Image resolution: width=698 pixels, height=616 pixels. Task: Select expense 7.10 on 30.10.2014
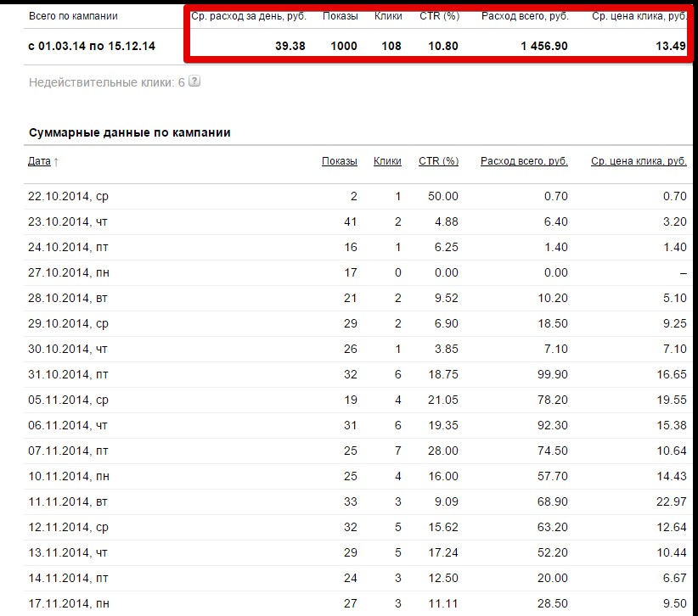pyautogui.click(x=555, y=349)
